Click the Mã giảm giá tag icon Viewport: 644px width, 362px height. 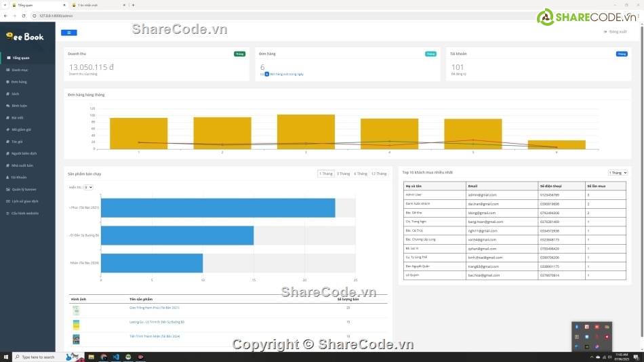click(x=8, y=129)
